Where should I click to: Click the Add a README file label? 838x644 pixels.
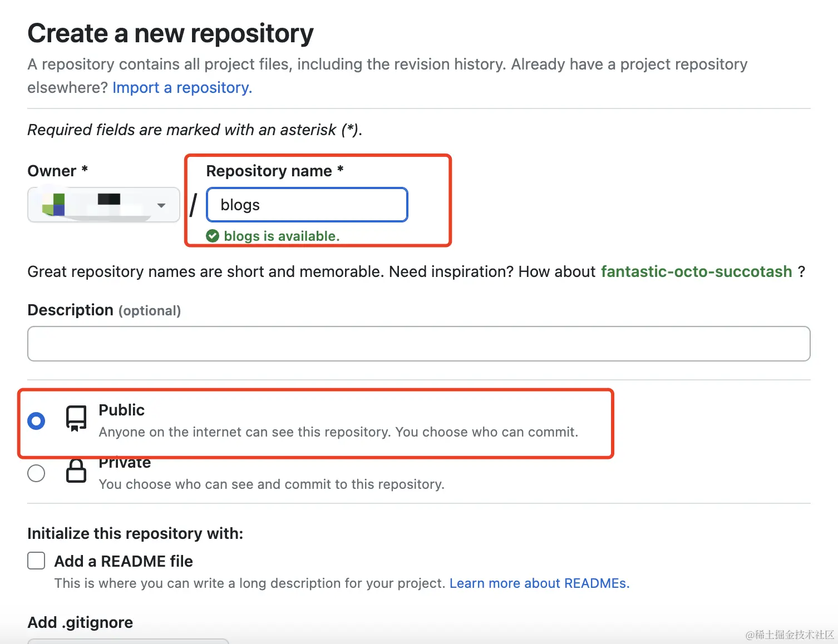click(x=124, y=561)
